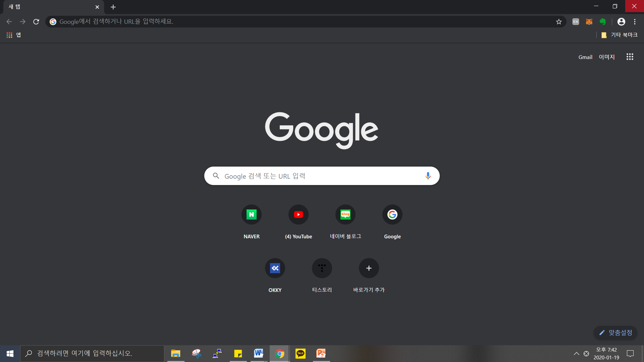Open the Evernote extension icon
The image size is (644, 362).
[x=603, y=22]
